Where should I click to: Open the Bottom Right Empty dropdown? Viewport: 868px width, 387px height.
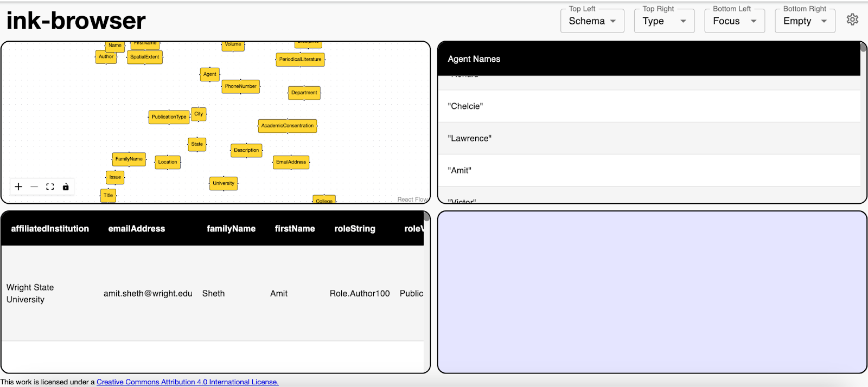pos(805,21)
